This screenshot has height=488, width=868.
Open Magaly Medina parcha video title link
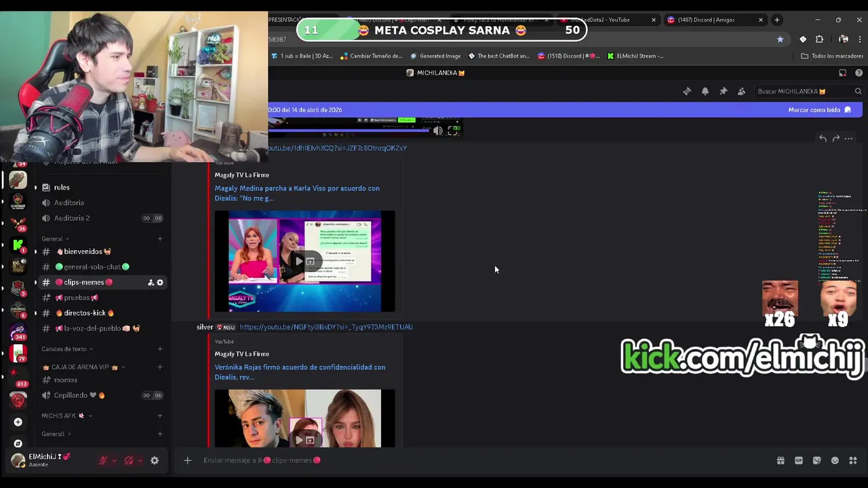pos(297,193)
